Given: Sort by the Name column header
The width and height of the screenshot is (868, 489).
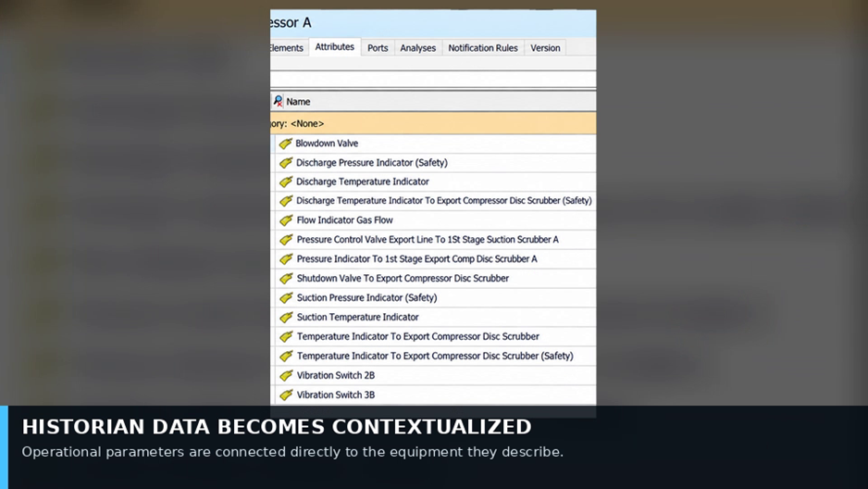Looking at the screenshot, I should click(298, 102).
